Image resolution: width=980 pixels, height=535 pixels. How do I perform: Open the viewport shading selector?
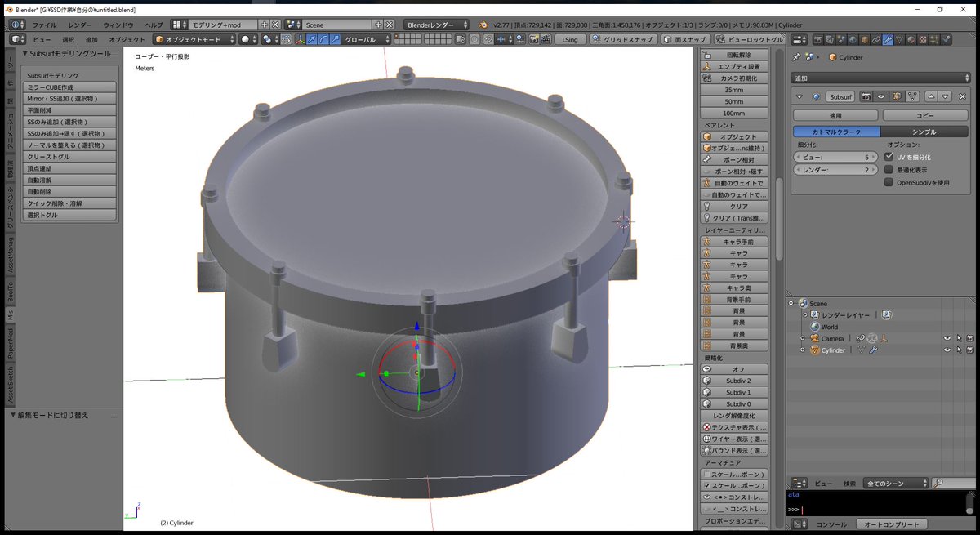click(248, 39)
